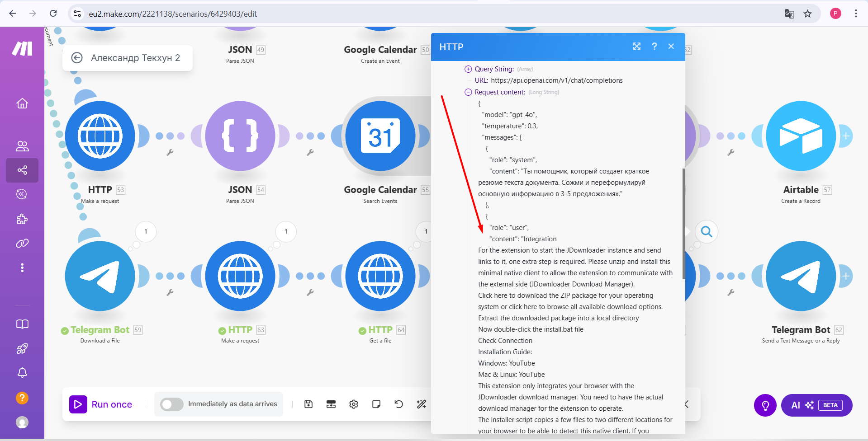This screenshot has width=868, height=441.
Task: Click the HTTP panel vertical scrollbar
Action: pyautogui.click(x=683, y=224)
